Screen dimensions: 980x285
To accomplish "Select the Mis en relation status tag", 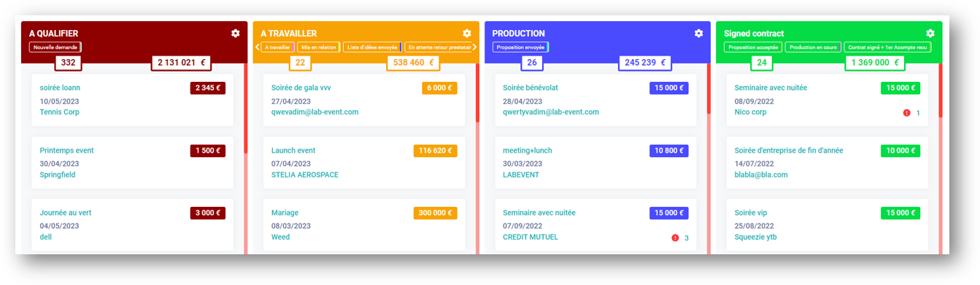I will click(x=318, y=47).
